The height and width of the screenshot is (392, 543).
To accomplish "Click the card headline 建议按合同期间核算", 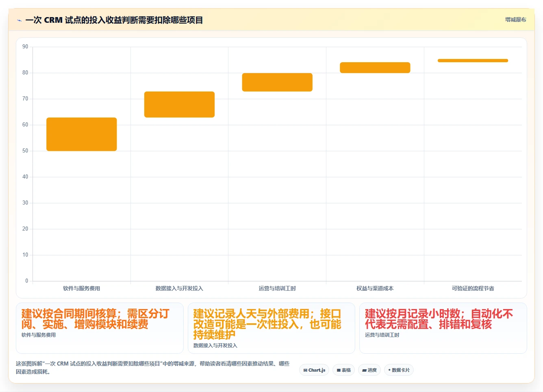I will point(96,319).
